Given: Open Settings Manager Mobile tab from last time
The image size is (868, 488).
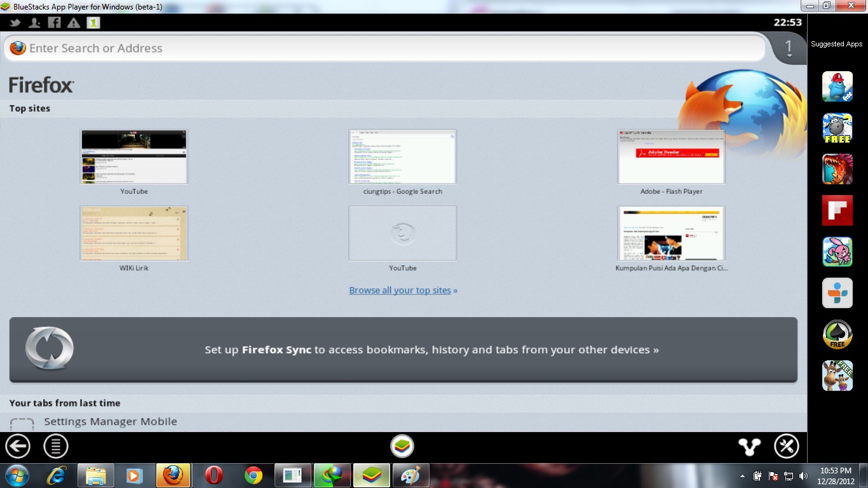Looking at the screenshot, I should tap(111, 422).
